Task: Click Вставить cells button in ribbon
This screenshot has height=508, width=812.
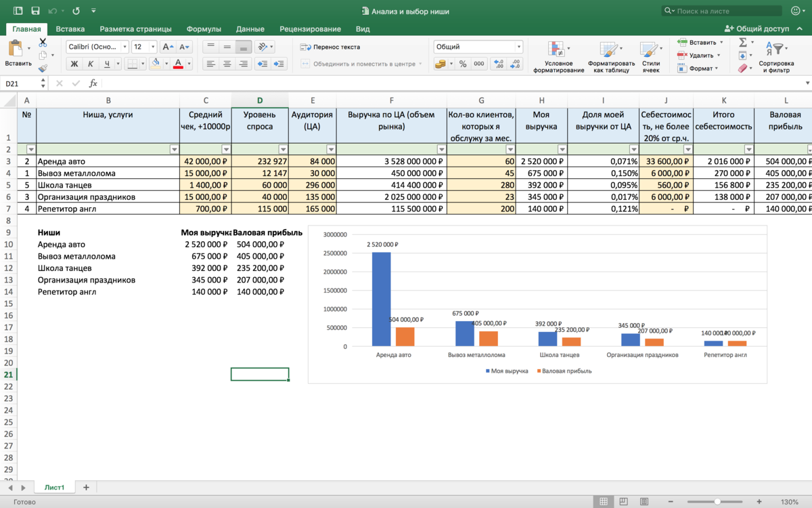Action: tap(700, 42)
